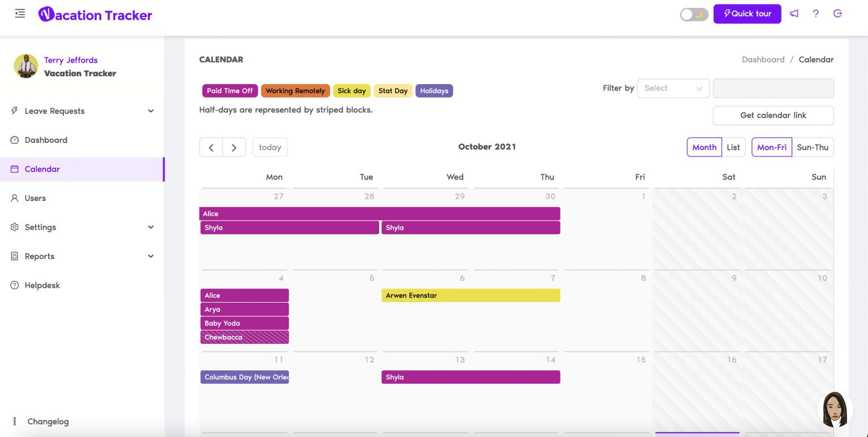This screenshot has height=437, width=868.
Task: Open the Users page
Action: coord(35,198)
